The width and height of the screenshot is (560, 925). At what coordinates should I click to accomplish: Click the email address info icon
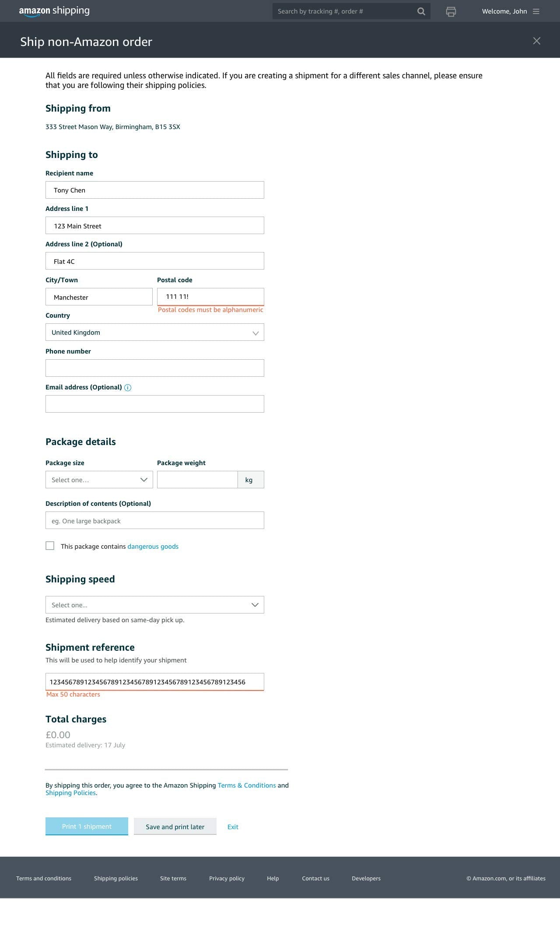(x=128, y=387)
